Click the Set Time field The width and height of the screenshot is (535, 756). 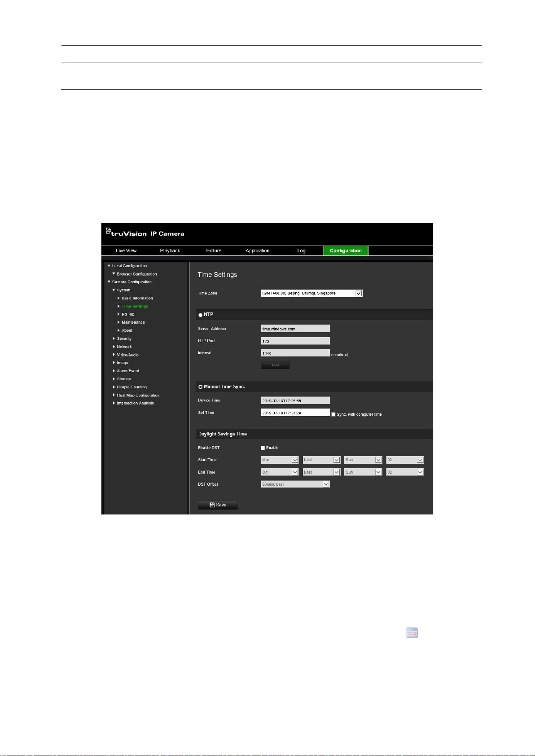click(x=295, y=413)
